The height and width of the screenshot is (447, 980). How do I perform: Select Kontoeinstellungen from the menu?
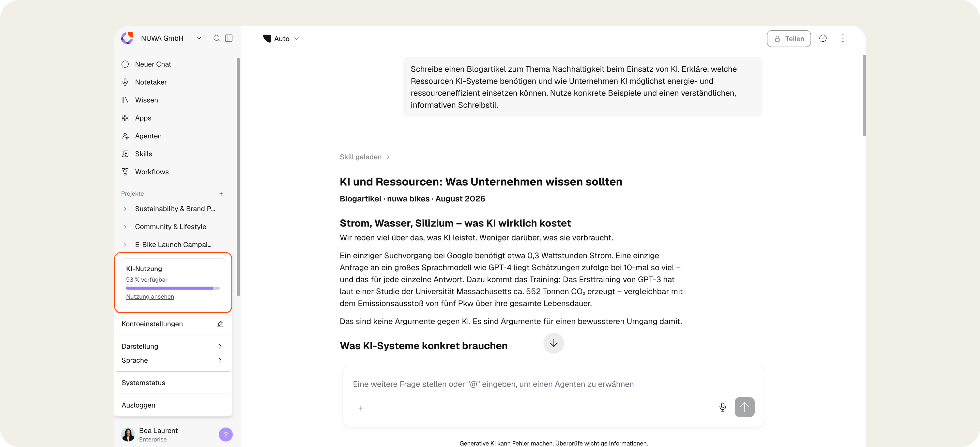click(173, 324)
